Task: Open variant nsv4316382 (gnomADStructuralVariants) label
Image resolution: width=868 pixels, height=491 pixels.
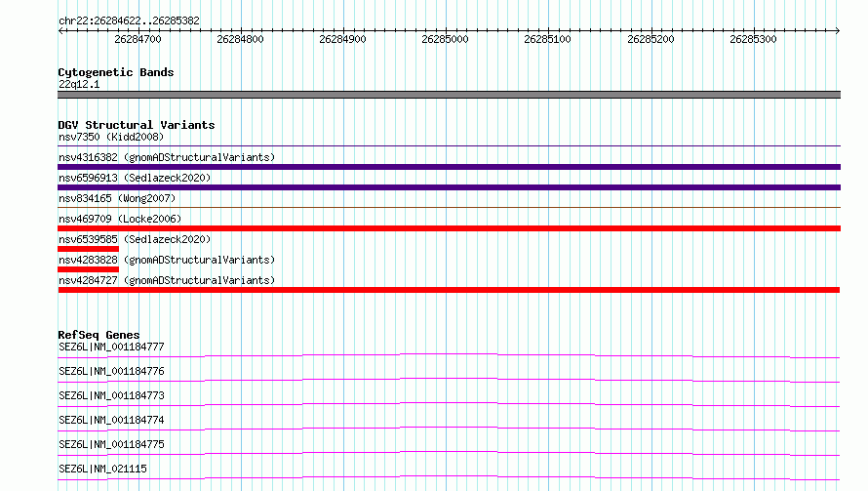Action: point(167,157)
